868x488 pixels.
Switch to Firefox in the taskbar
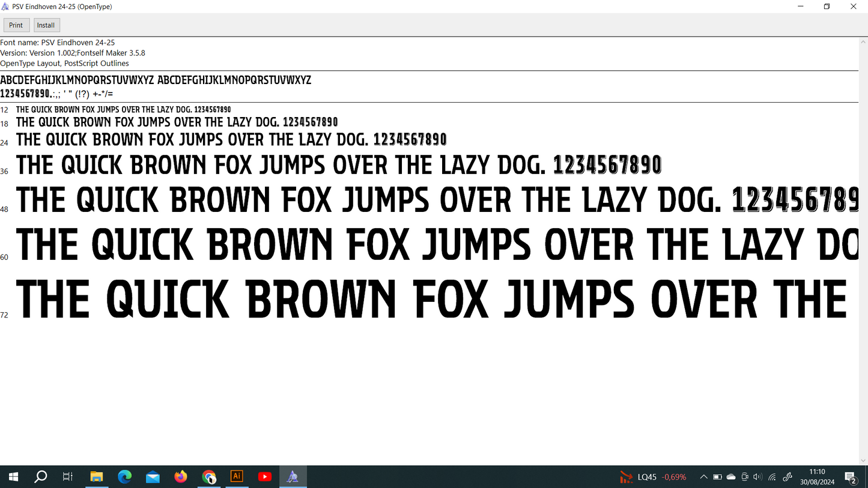click(x=181, y=477)
